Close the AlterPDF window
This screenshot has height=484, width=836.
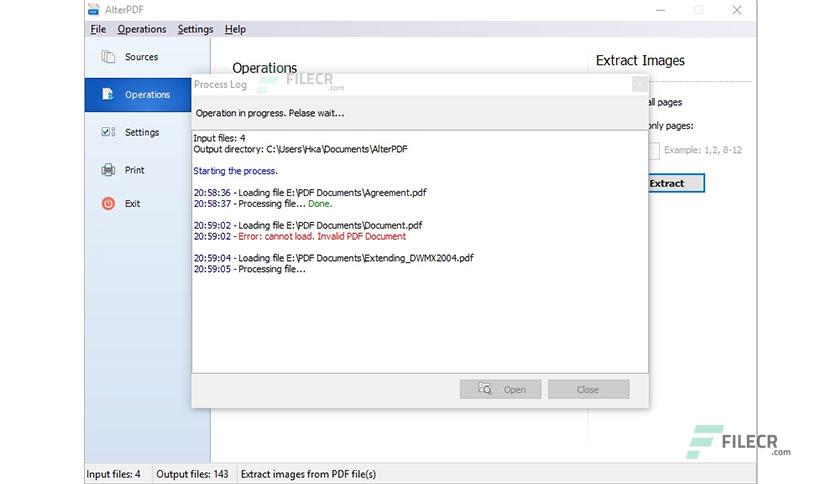coord(737,10)
